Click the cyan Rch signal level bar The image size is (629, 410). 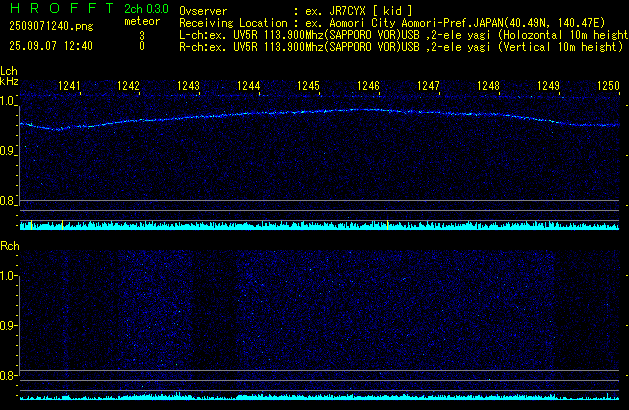pyautogui.click(x=320, y=397)
